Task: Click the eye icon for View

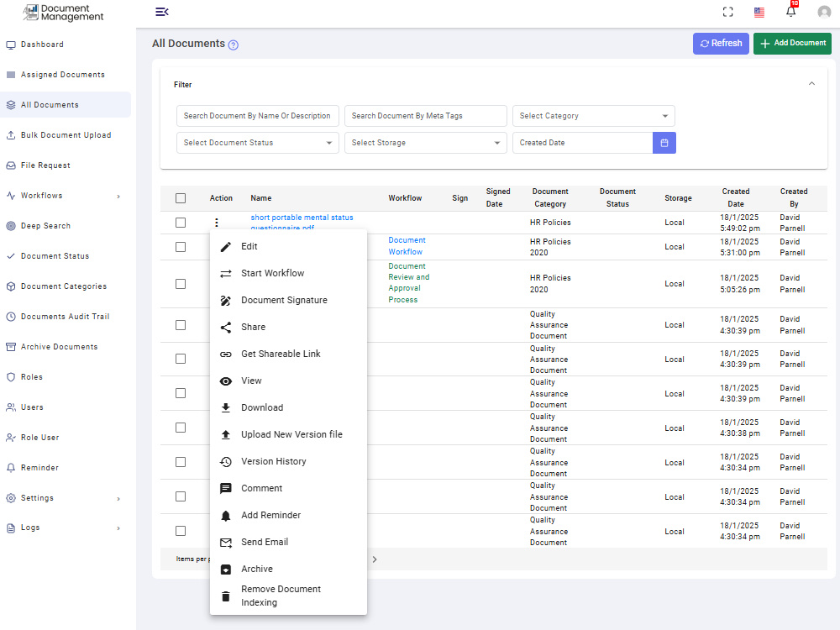Action: click(x=226, y=381)
